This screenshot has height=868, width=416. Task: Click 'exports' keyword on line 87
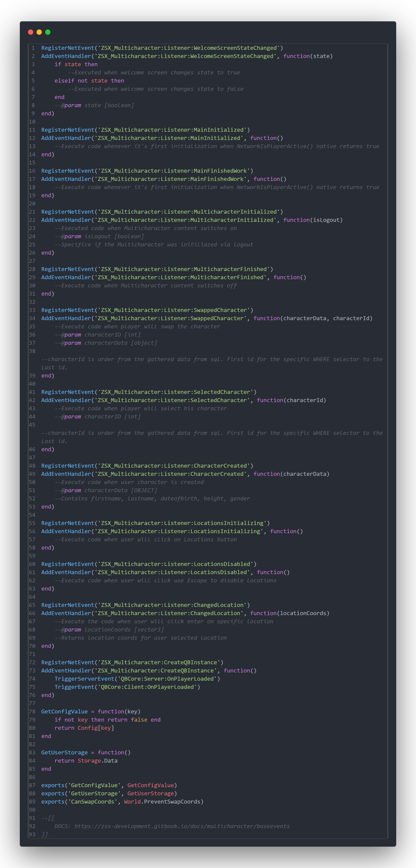[53, 785]
